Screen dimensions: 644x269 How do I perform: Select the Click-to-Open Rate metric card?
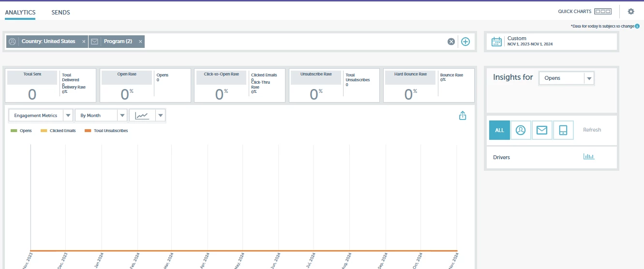click(x=240, y=86)
